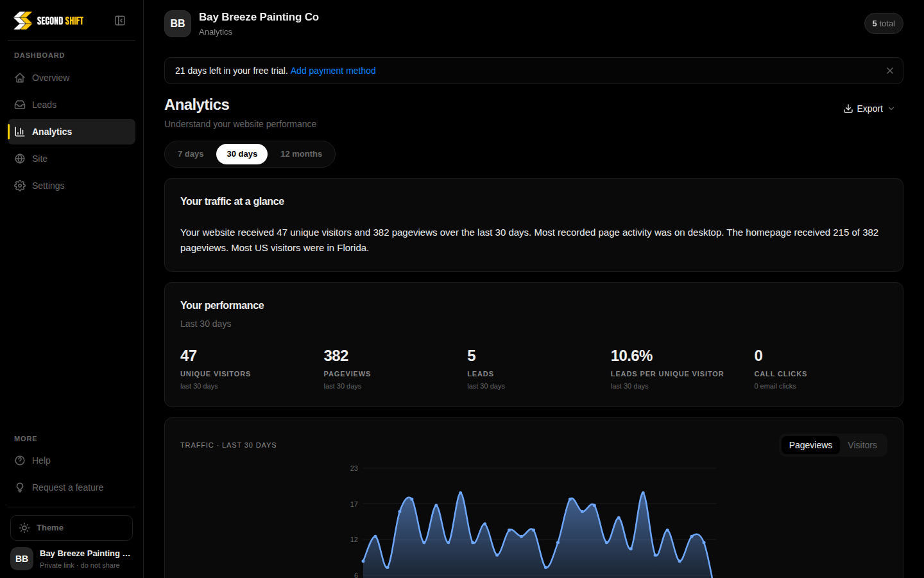Click the chart axis label 12
This screenshot has width=924, height=578.
[x=354, y=539]
